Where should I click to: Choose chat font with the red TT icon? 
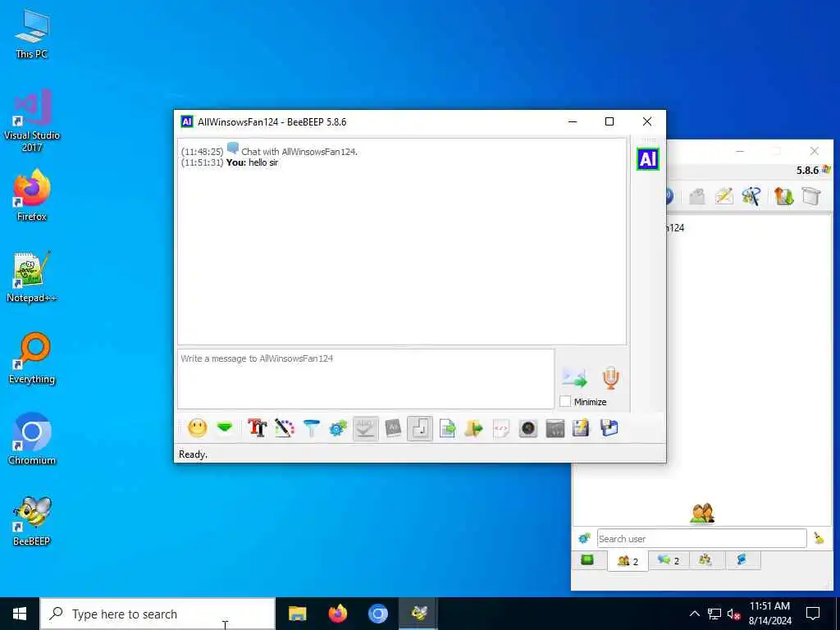coord(257,428)
